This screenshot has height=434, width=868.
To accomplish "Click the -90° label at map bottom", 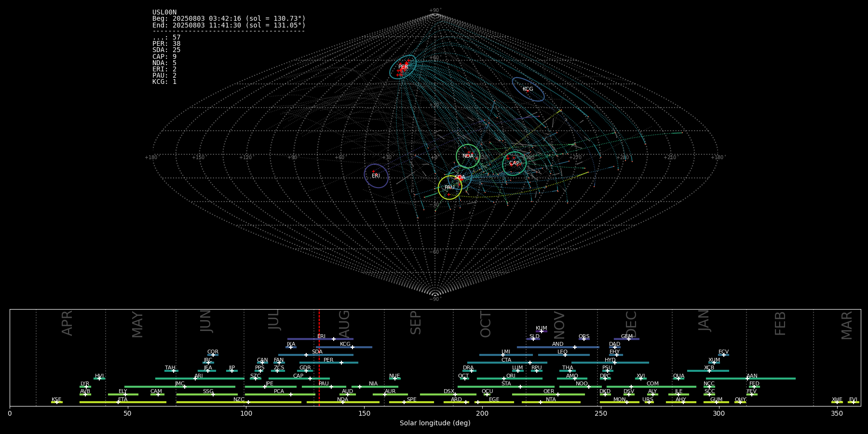I will click(435, 299).
